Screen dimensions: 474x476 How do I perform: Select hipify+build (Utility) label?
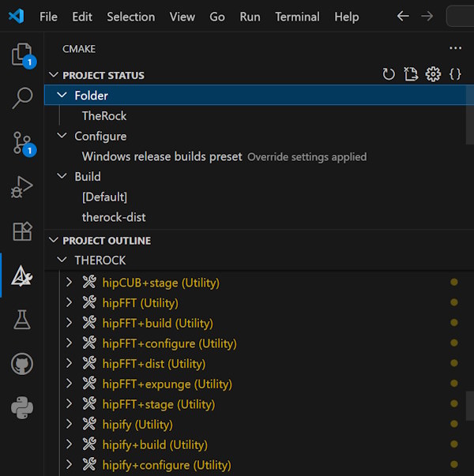pyautogui.click(x=155, y=444)
